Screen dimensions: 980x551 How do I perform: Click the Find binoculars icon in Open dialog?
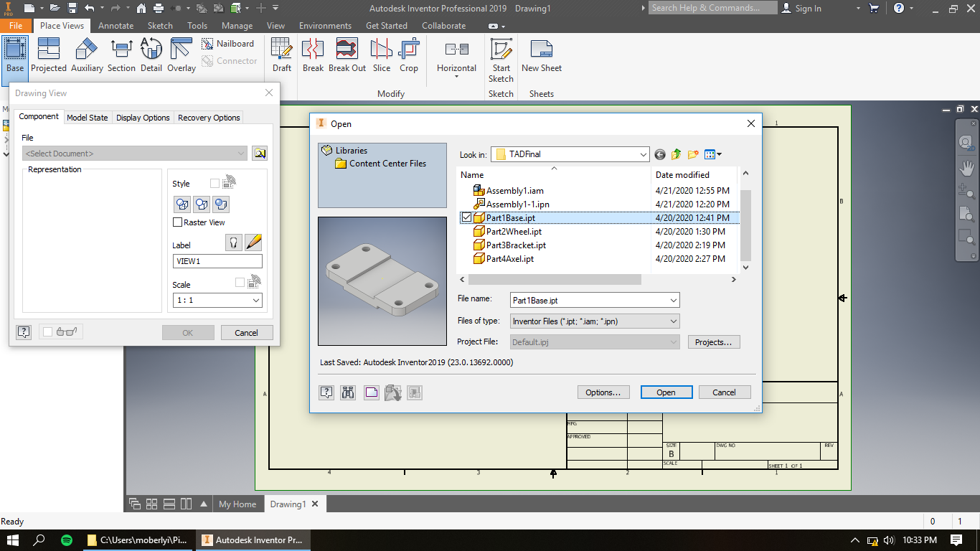(348, 392)
